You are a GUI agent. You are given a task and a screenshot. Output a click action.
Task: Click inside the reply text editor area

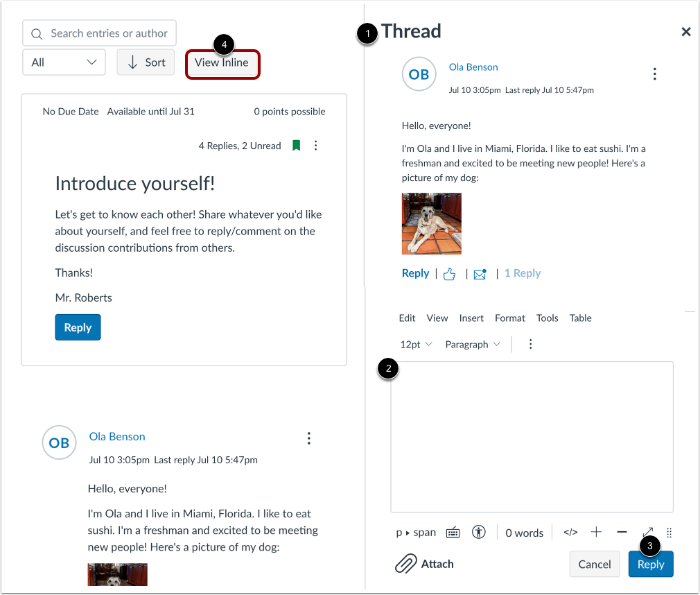[532, 437]
